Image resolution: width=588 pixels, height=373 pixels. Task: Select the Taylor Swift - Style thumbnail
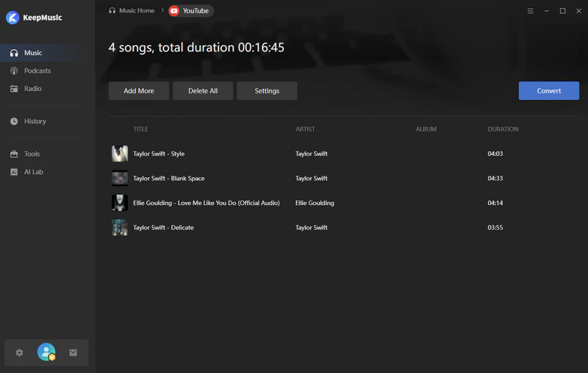point(119,153)
